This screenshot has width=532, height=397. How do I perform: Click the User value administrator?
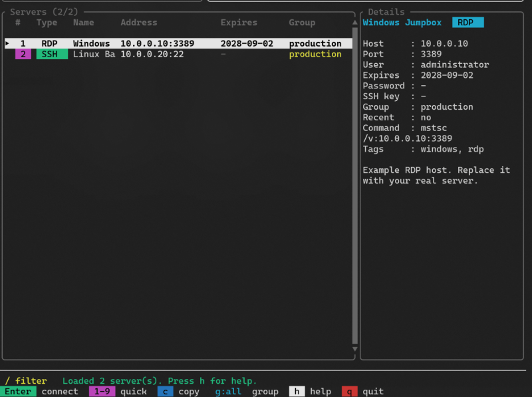[x=455, y=65]
